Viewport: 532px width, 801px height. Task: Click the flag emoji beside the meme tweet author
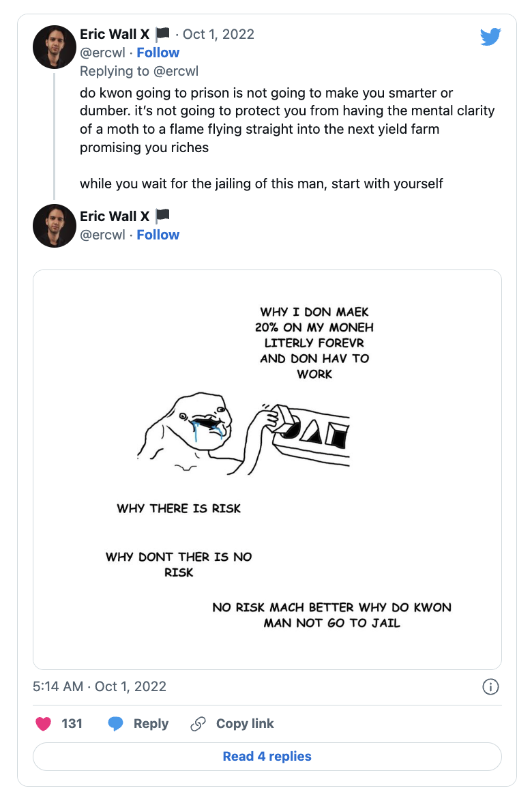point(162,217)
